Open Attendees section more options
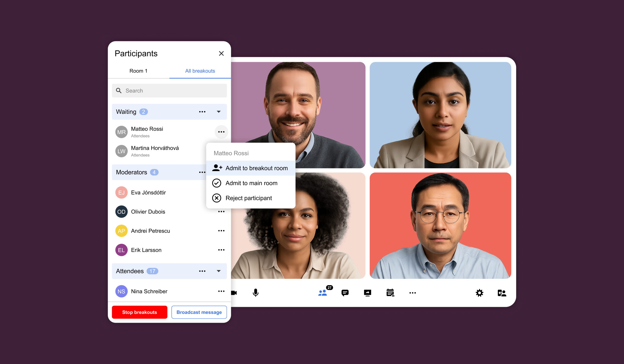The height and width of the screenshot is (364, 624). 202,271
